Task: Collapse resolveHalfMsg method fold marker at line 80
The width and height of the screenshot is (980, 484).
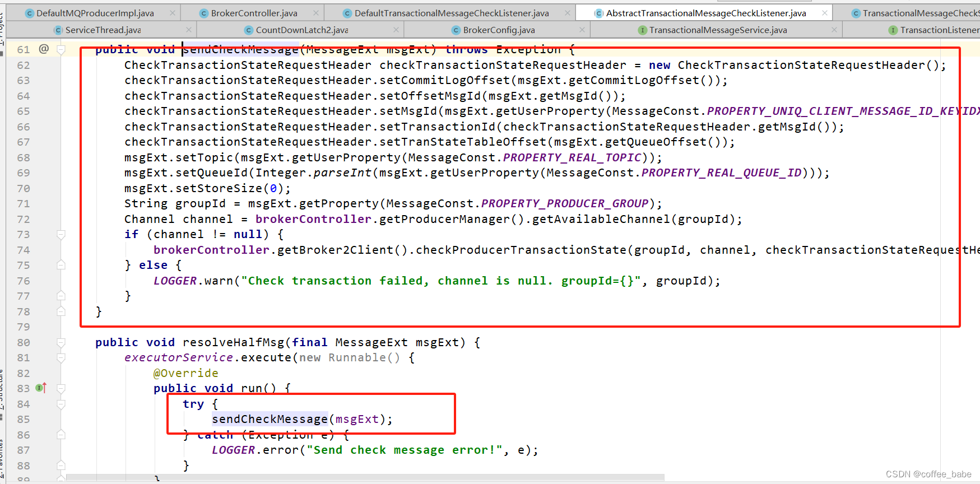Action: click(61, 342)
